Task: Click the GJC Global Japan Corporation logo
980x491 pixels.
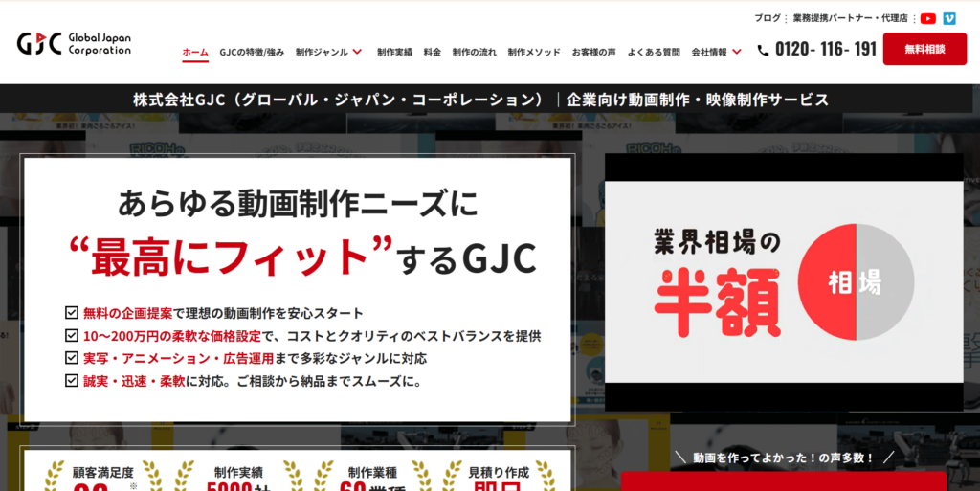Action: [x=74, y=44]
